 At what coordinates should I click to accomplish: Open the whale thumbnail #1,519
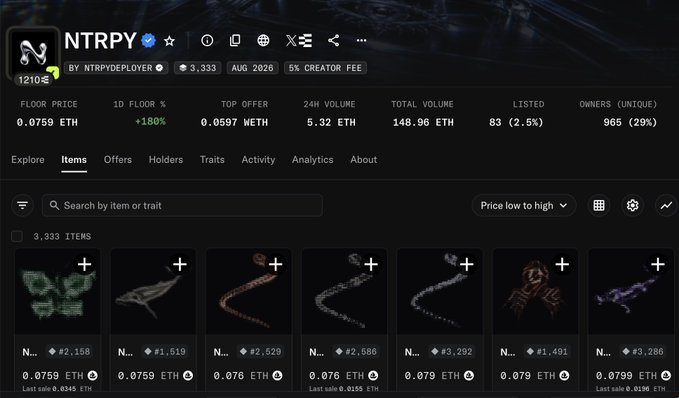click(153, 291)
